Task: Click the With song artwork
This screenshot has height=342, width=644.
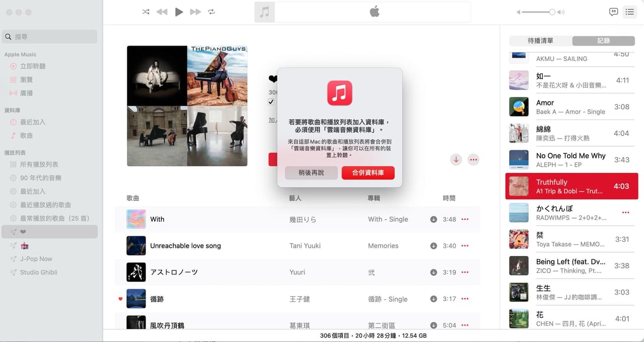Action: [136, 219]
